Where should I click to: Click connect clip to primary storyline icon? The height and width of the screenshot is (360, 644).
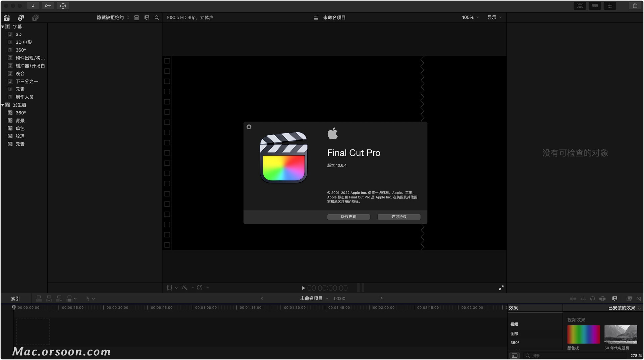tap(39, 298)
